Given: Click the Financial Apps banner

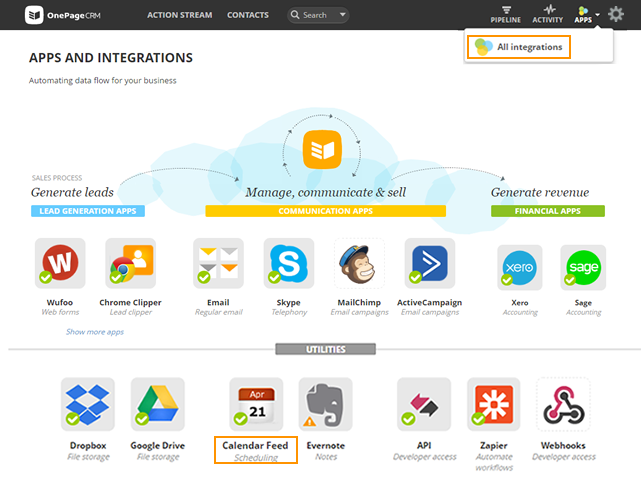Looking at the screenshot, I should point(548,211).
